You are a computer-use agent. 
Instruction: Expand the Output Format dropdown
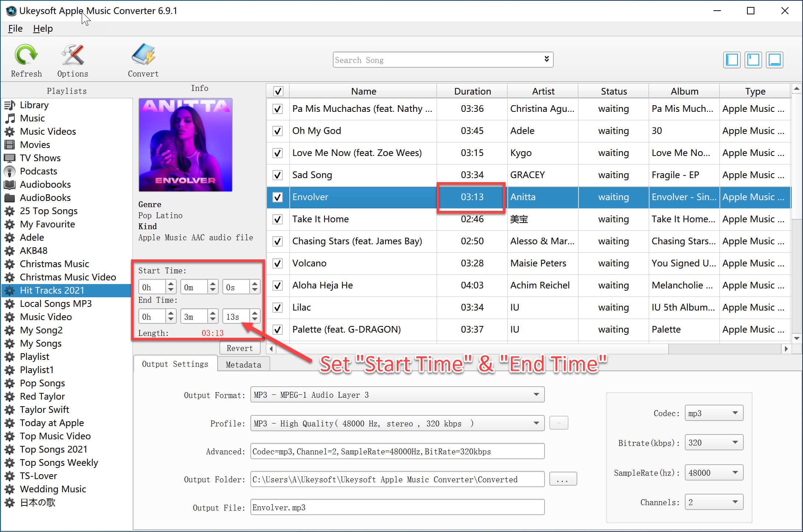pos(535,395)
